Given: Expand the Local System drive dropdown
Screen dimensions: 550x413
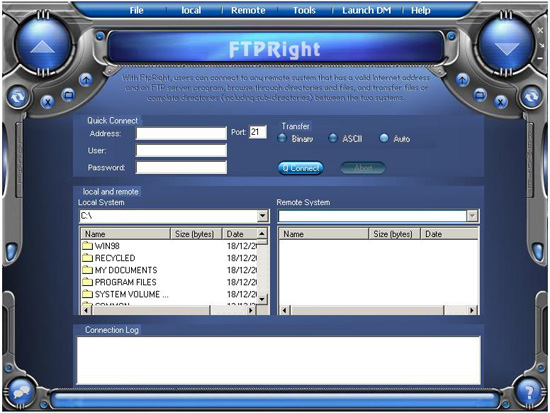Looking at the screenshot, I should click(262, 216).
